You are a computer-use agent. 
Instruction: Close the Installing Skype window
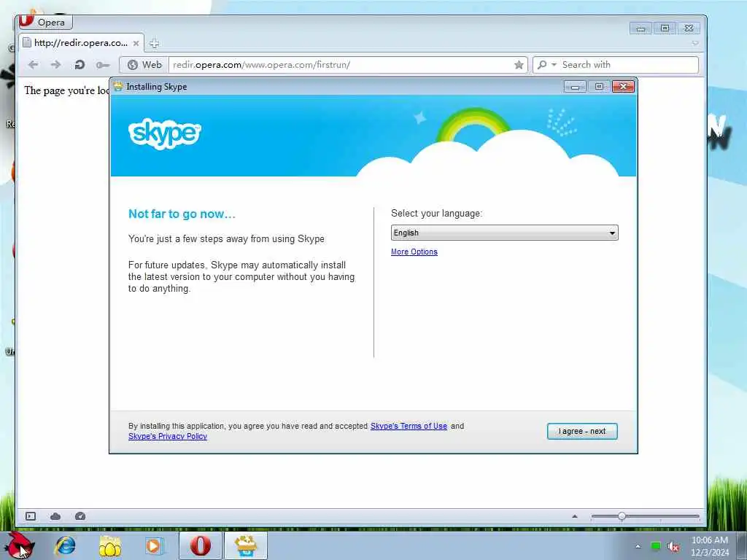pos(623,87)
